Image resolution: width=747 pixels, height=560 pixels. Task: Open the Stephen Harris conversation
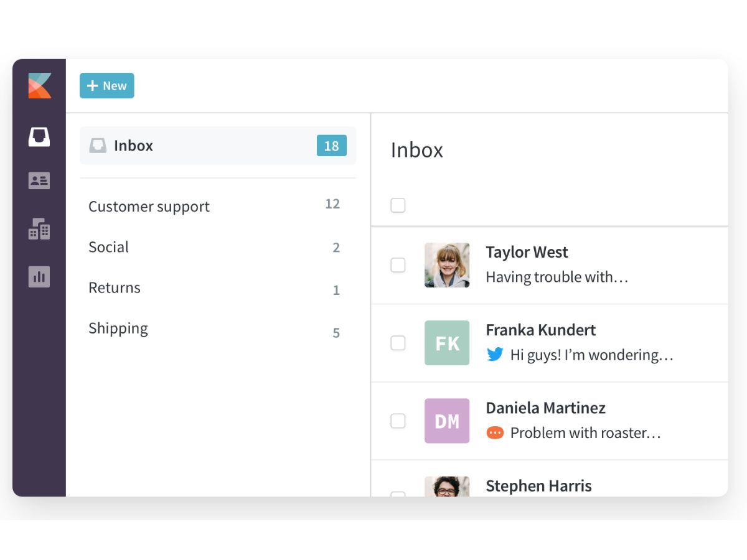(x=550, y=479)
